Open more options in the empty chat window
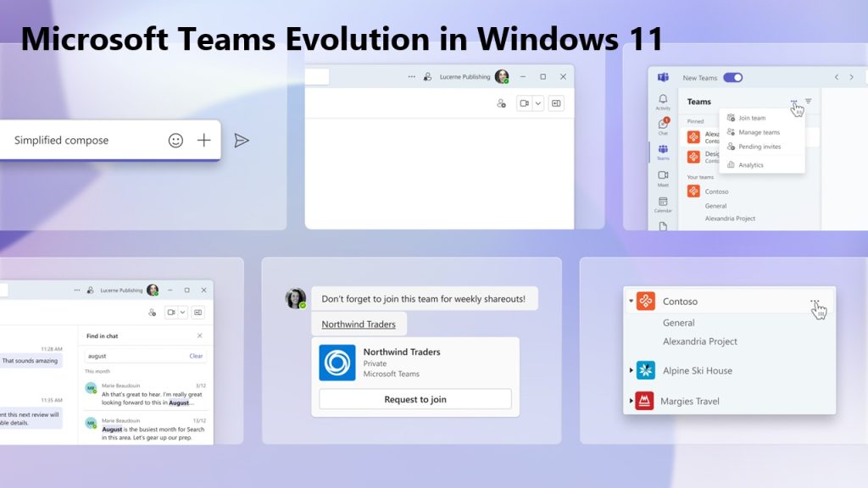 [411, 77]
